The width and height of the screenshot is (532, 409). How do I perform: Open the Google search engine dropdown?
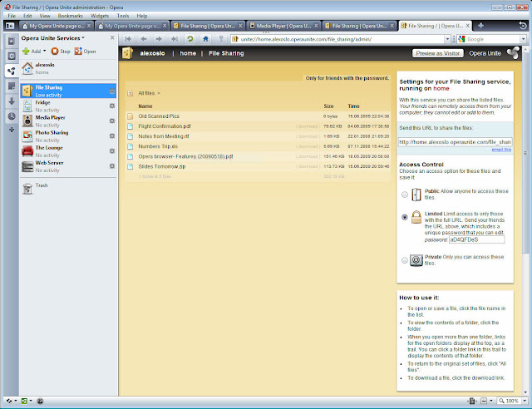click(x=523, y=39)
